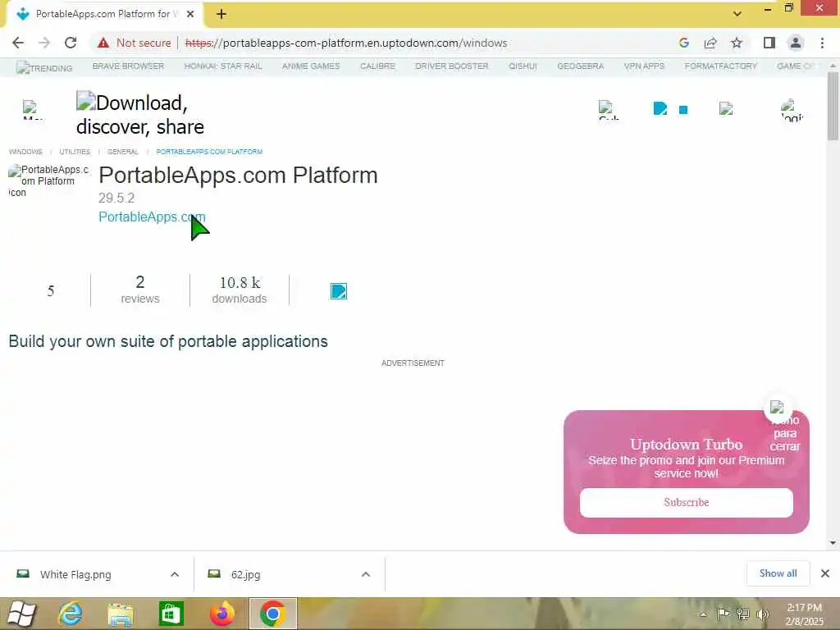The height and width of the screenshot is (630, 840).
Task: Click the blue edit icon beside downloads
Action: pyautogui.click(x=339, y=291)
